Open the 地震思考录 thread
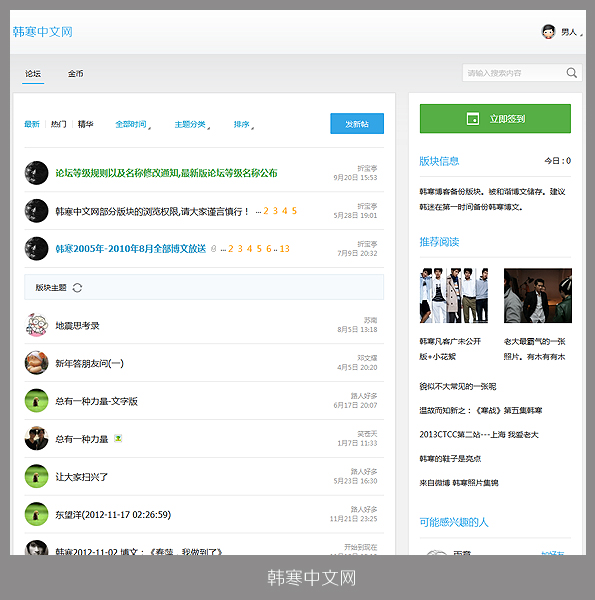Viewport: 595px width, 600px height. (77, 325)
